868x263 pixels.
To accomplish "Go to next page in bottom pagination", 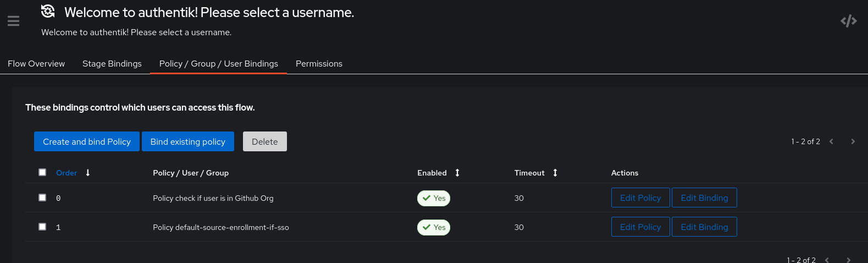I will pos(848,260).
